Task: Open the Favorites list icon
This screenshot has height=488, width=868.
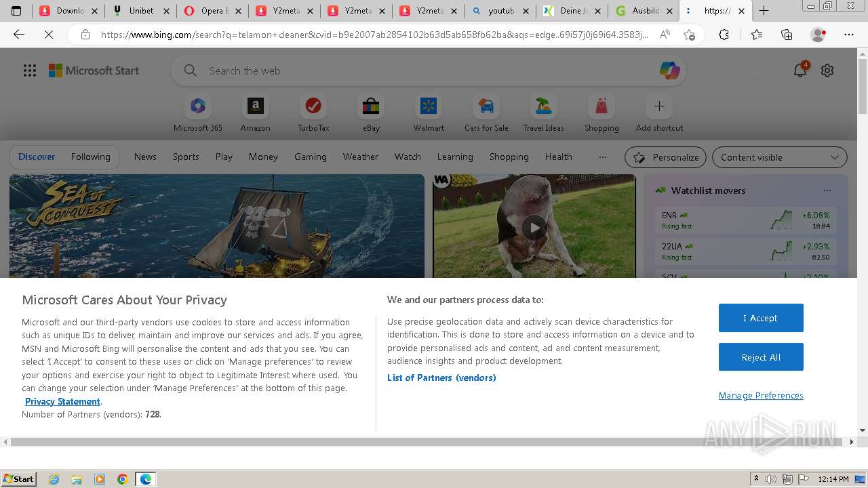Action: pyautogui.click(x=757, y=35)
